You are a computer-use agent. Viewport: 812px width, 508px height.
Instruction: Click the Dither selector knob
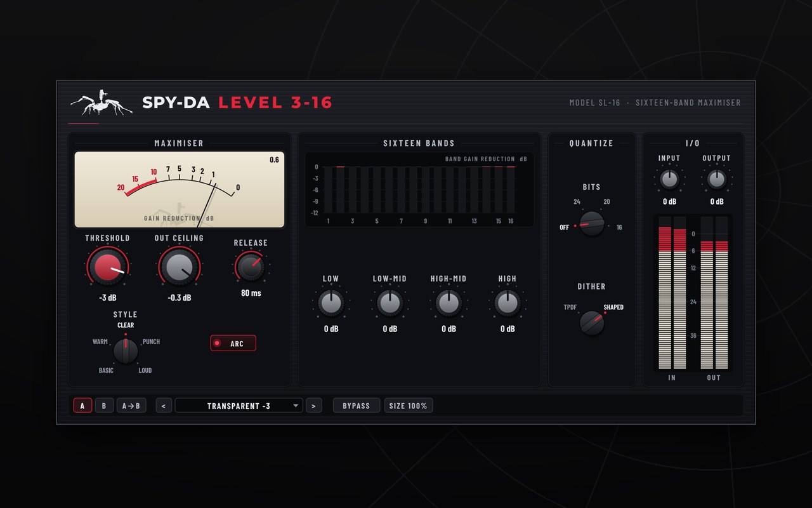pos(592,323)
